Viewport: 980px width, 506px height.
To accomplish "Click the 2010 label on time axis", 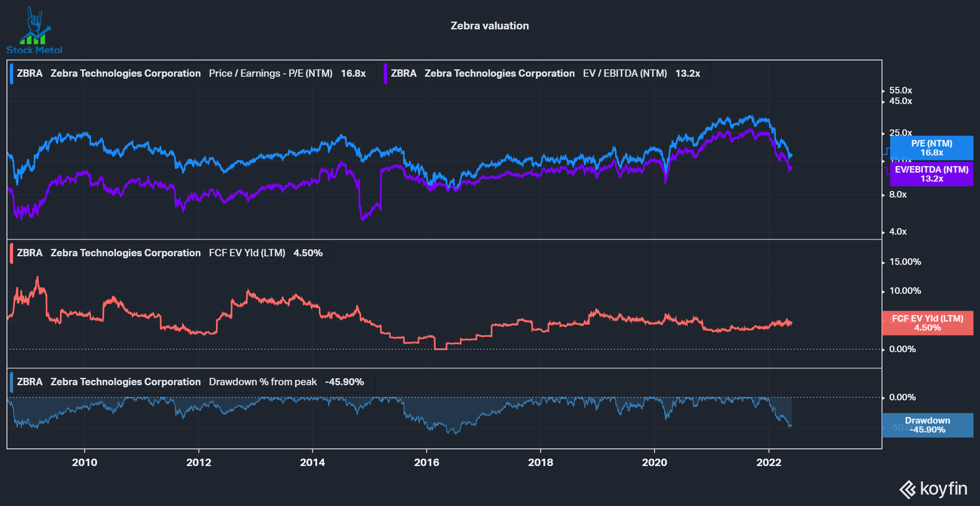I will (x=85, y=462).
